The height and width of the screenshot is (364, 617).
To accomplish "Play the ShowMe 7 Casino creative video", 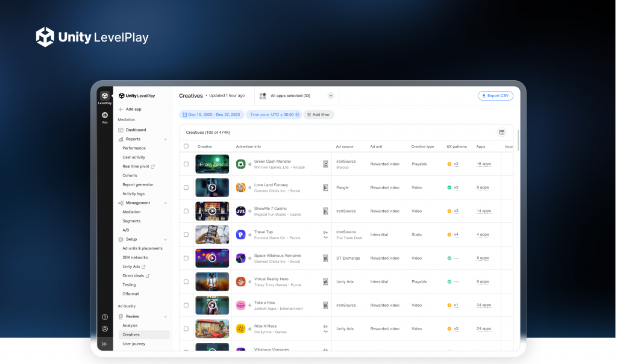I will tap(212, 211).
